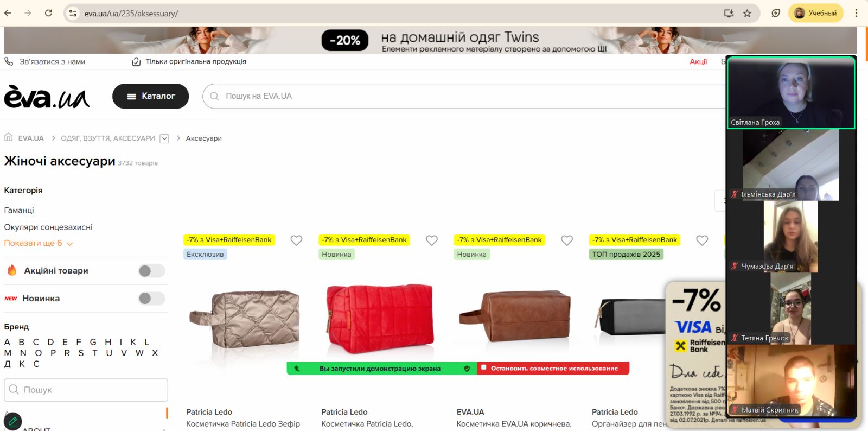The image size is (868, 431).
Task: Turn on the Новинка filter switch
Action: tap(151, 299)
